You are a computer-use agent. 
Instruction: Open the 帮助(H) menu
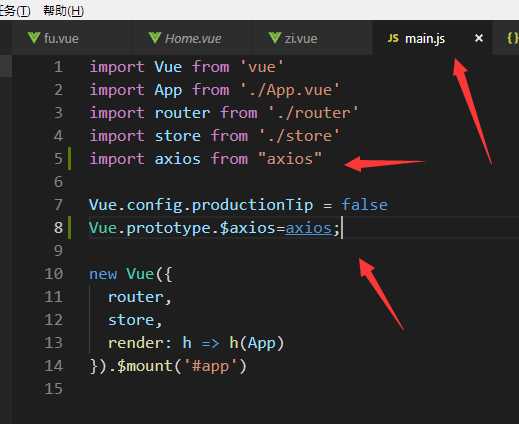pyautogui.click(x=63, y=11)
